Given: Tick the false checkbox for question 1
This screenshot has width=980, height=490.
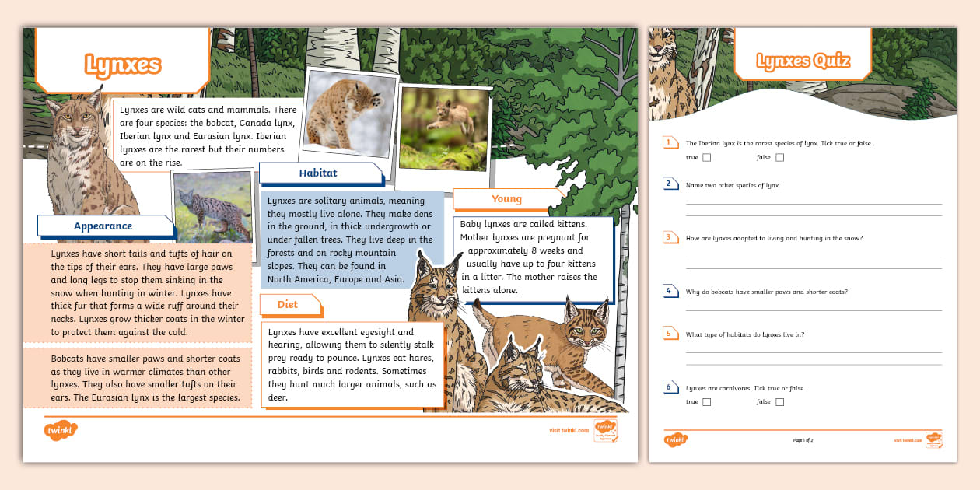Looking at the screenshot, I should pos(781,157).
